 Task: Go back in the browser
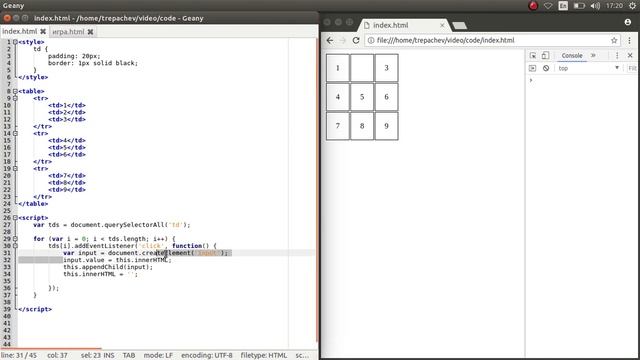(330, 40)
